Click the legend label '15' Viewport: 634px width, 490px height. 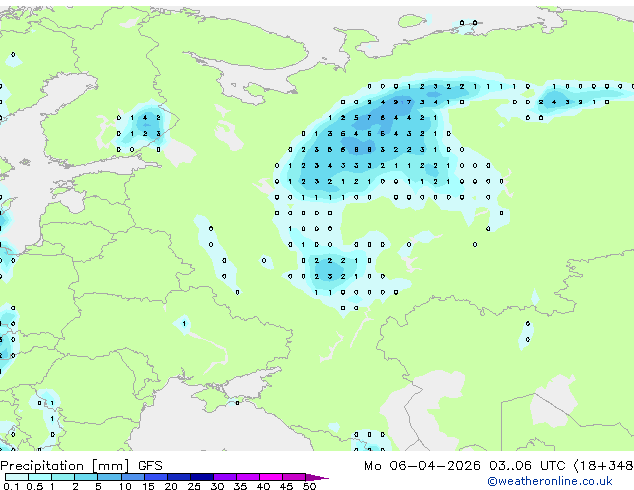tap(148, 486)
